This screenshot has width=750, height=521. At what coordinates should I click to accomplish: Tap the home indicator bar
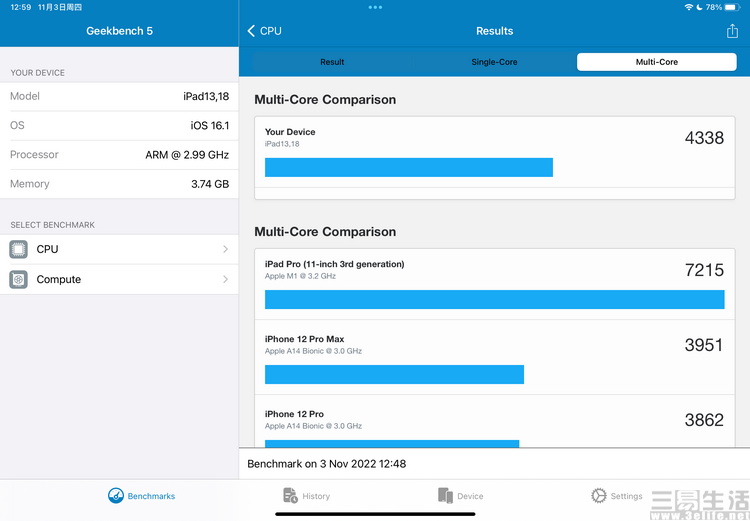375,514
